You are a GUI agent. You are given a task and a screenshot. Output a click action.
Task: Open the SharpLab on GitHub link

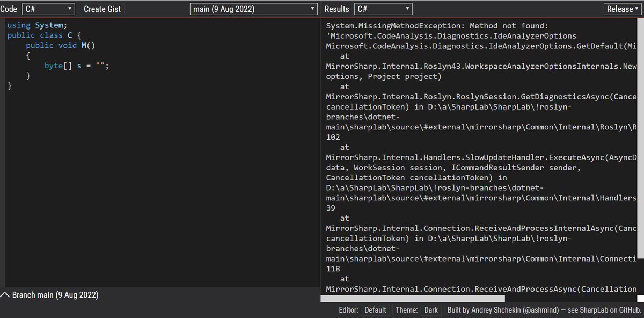pyautogui.click(x=609, y=310)
